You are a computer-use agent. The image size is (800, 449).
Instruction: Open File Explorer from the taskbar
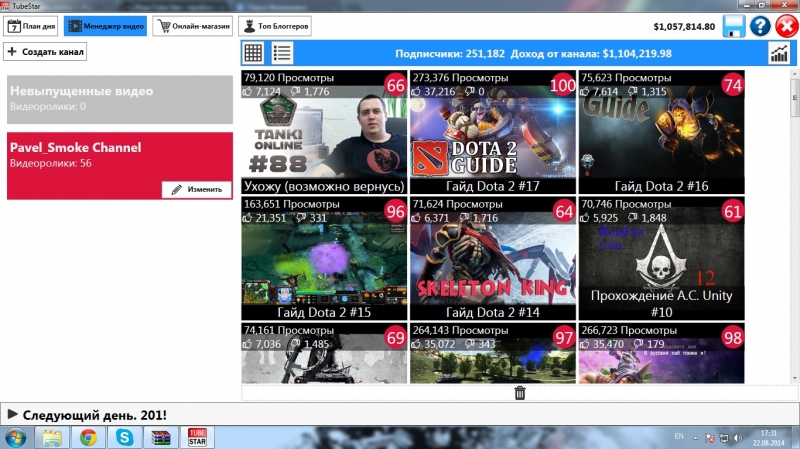[52, 438]
